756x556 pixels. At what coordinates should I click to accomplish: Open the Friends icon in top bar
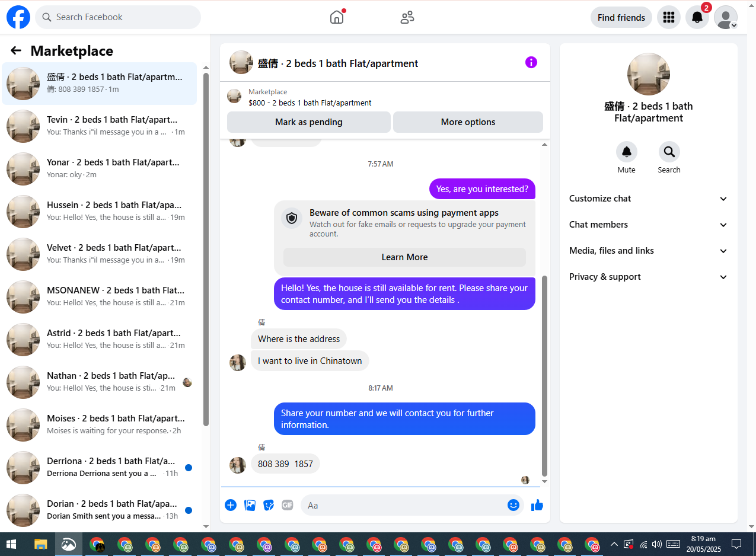click(407, 17)
